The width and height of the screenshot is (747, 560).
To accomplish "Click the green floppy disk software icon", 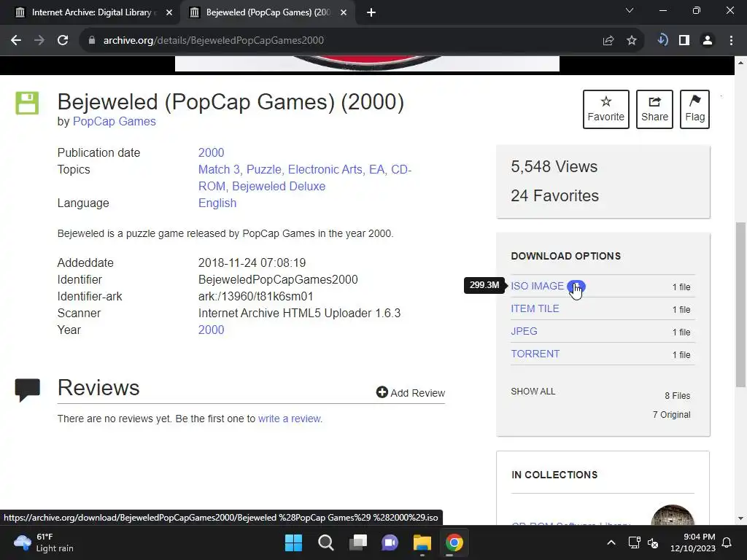I will coord(27,103).
